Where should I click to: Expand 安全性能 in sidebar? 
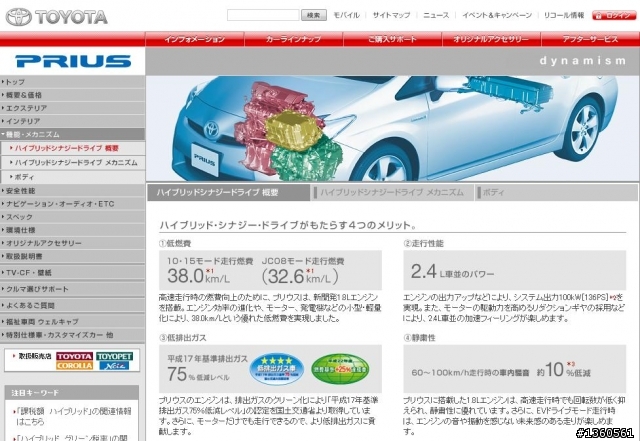[x=72, y=190]
